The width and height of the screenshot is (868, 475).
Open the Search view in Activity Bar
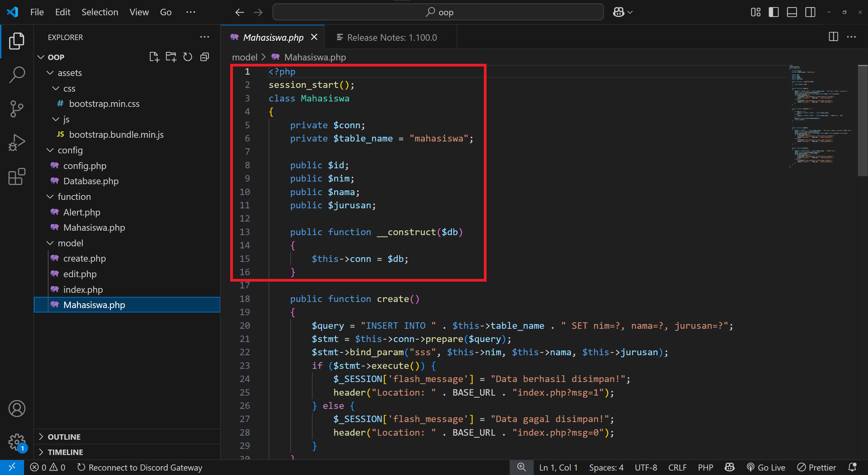[x=16, y=75]
